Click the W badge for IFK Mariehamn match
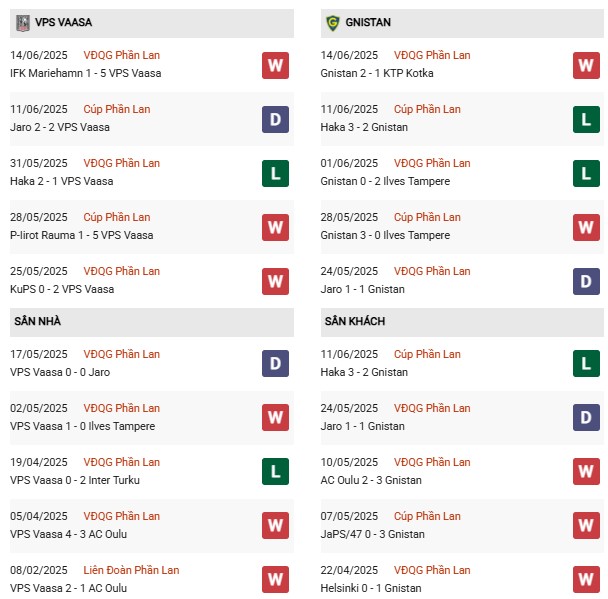 click(275, 65)
